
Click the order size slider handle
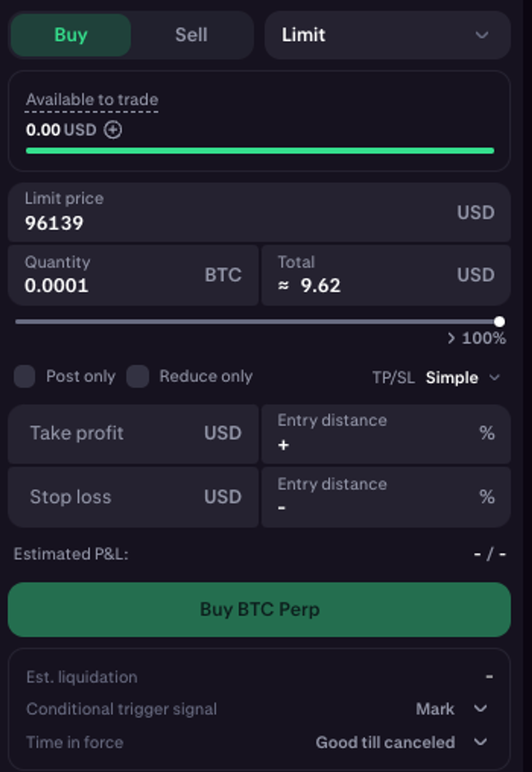click(x=499, y=322)
